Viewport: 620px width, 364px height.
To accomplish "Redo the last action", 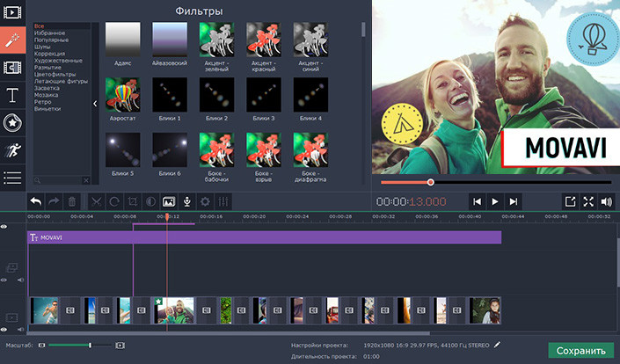I will coord(54,201).
